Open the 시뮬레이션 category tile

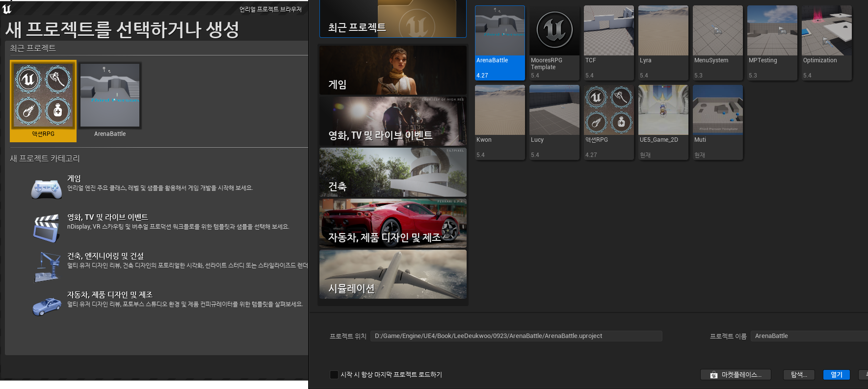point(393,274)
